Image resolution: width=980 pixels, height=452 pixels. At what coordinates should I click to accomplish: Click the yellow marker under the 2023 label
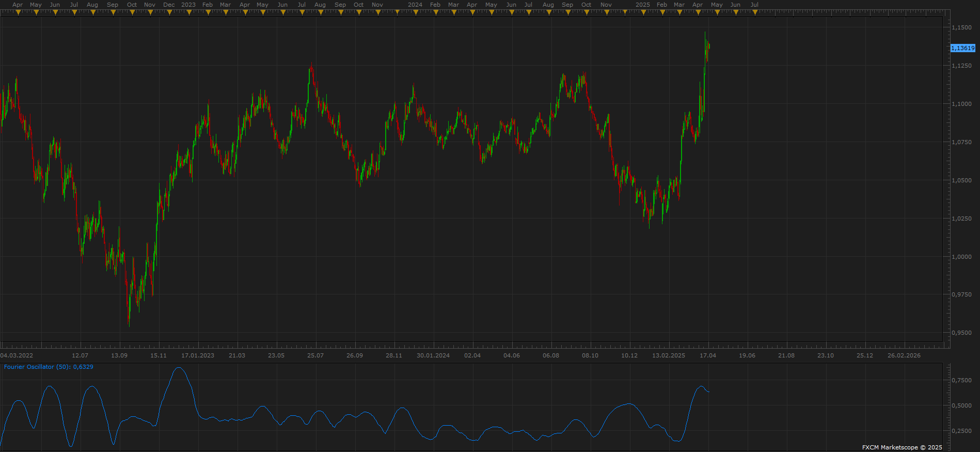tap(189, 12)
